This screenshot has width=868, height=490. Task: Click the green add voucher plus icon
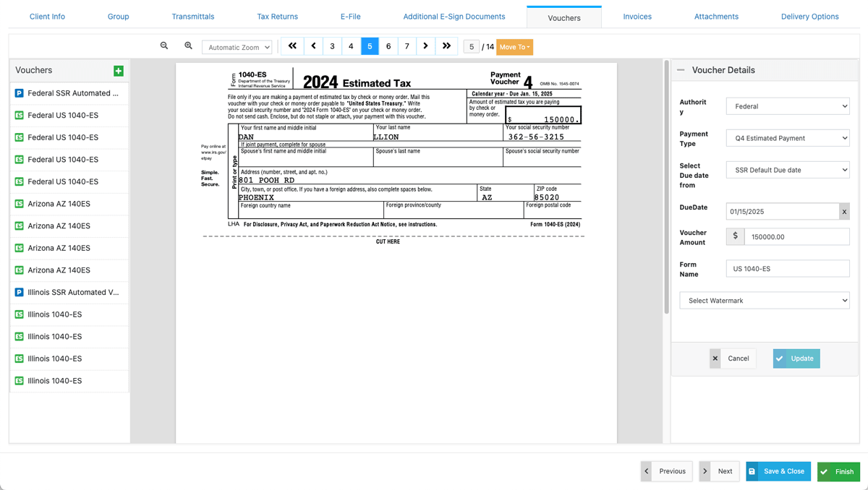[119, 71]
